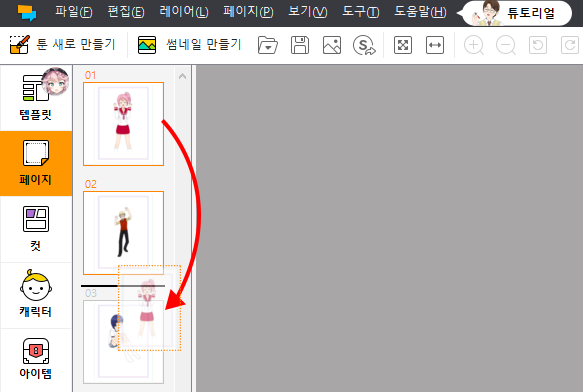Screen dimensions: 583x392
Task: Click the save floppy disk icon
Action: coord(300,45)
